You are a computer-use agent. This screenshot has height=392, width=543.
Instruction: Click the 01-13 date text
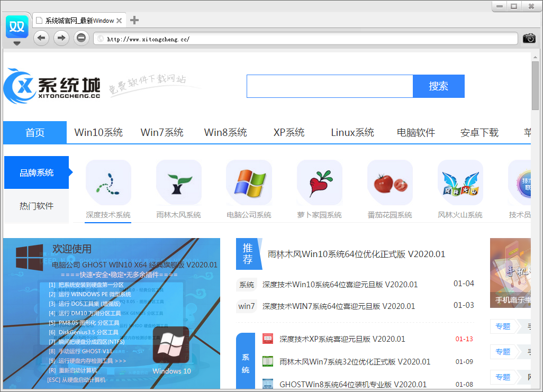[464, 339]
